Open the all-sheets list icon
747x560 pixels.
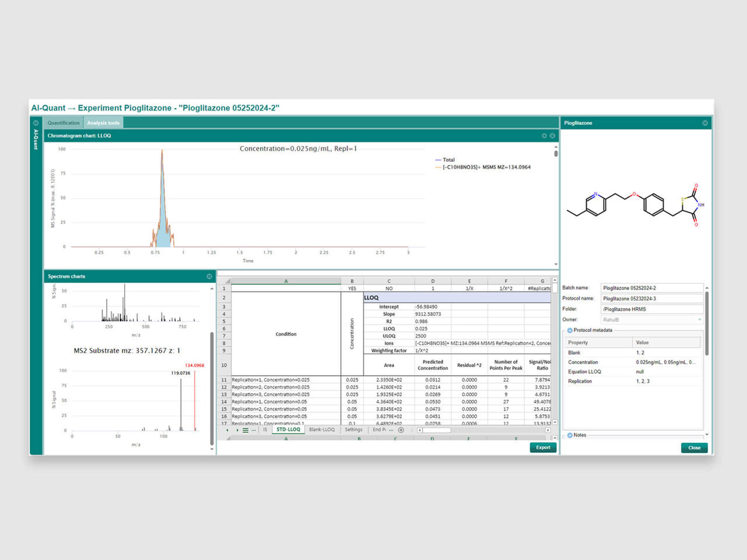(245, 430)
